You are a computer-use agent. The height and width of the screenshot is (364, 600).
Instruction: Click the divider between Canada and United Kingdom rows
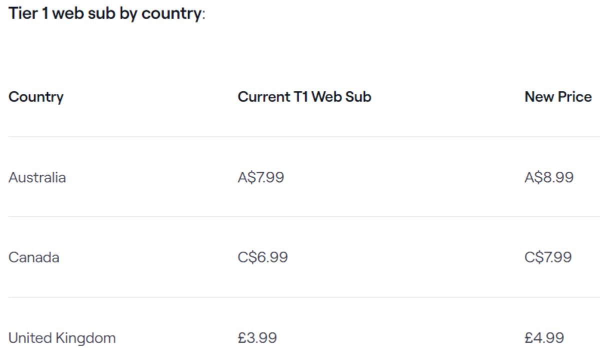[300, 297]
